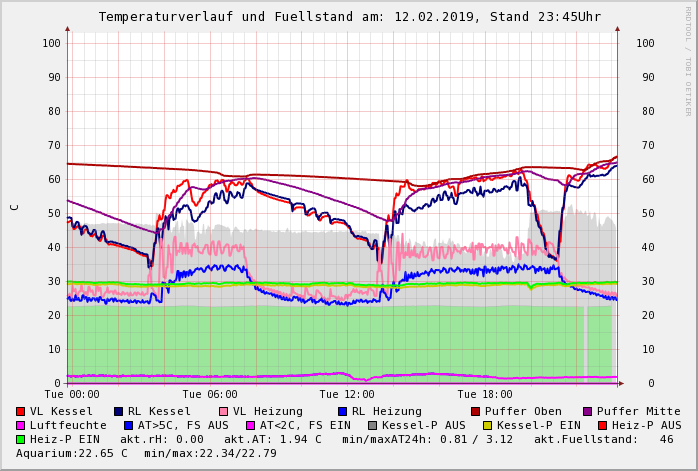
Task: Click the gray Kessel-P AUS swatch
Action: [x=372, y=425]
